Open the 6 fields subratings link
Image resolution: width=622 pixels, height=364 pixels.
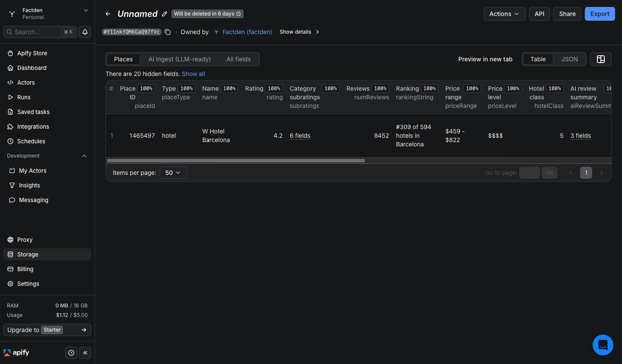click(x=300, y=136)
